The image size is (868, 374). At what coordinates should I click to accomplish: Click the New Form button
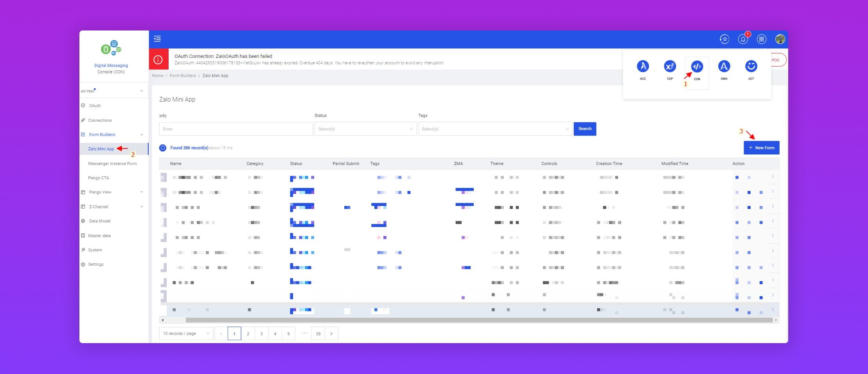point(761,148)
